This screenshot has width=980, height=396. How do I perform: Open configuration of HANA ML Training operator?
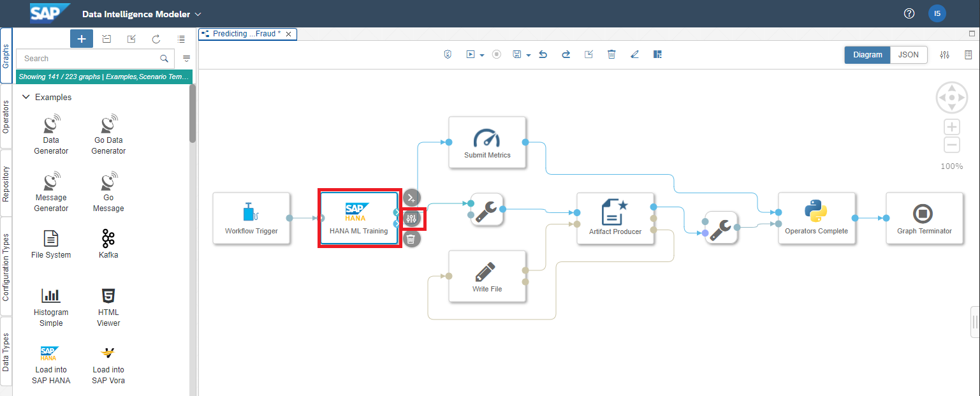point(411,219)
